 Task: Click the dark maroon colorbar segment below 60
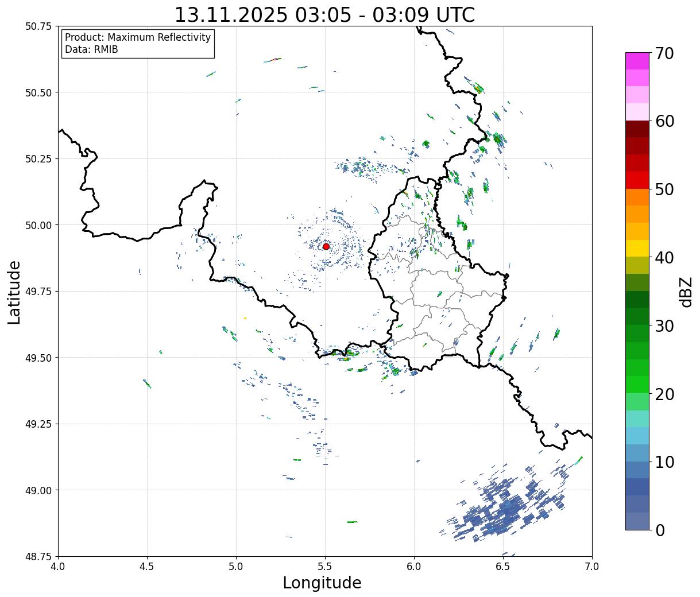(637, 129)
